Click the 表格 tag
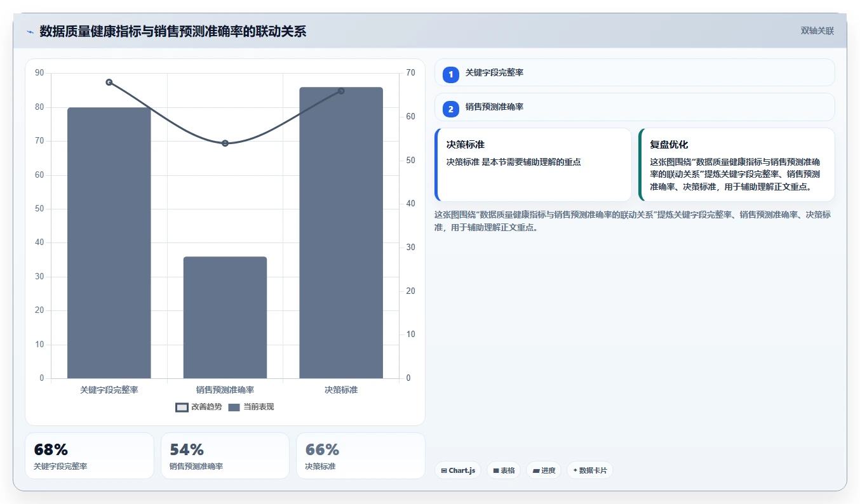860x504 pixels. (504, 470)
